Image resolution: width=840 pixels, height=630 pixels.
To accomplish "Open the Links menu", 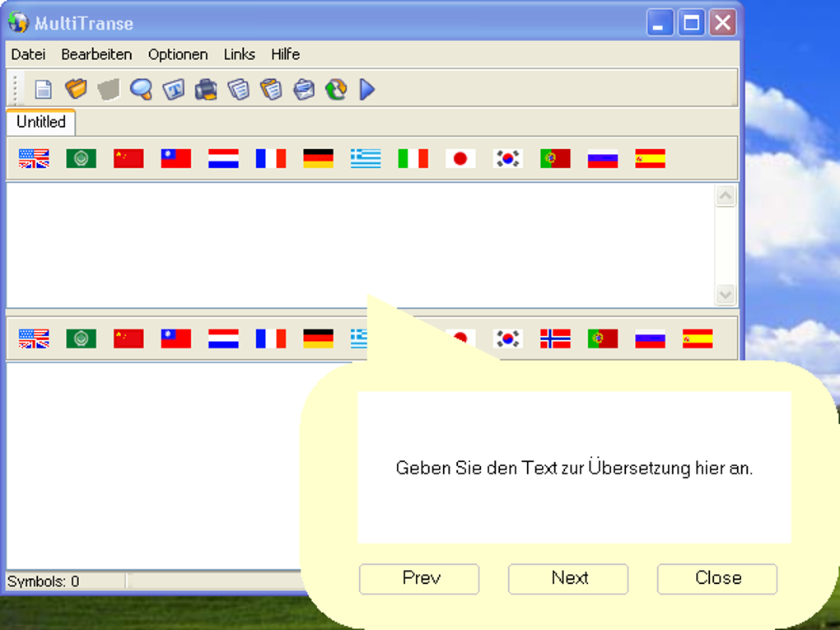I will tap(239, 54).
